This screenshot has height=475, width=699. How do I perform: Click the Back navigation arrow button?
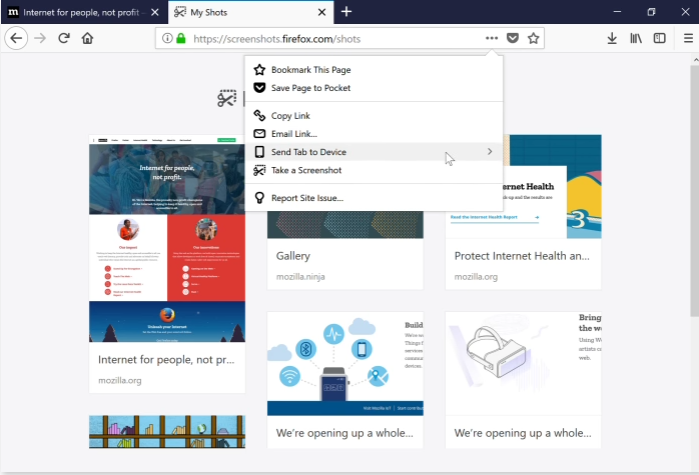16,38
